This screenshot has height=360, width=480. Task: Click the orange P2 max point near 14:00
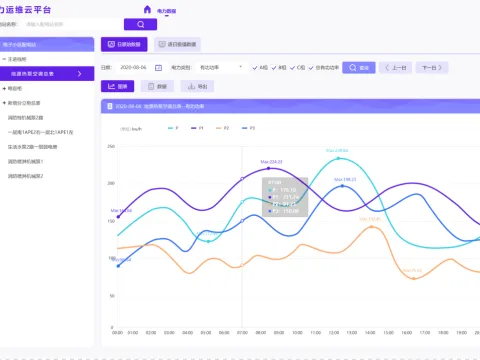[372, 227]
